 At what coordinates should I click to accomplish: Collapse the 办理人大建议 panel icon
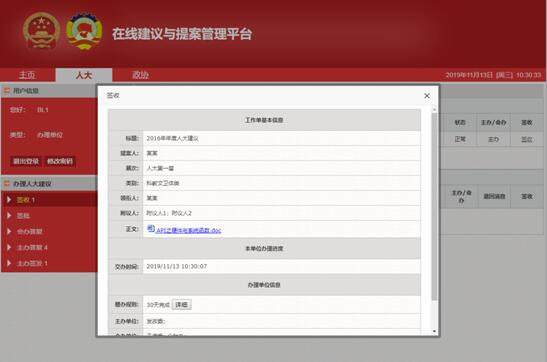point(6,183)
